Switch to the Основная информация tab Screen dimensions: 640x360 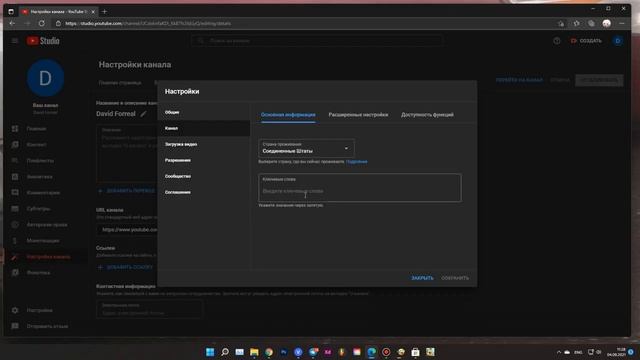[x=288, y=115]
